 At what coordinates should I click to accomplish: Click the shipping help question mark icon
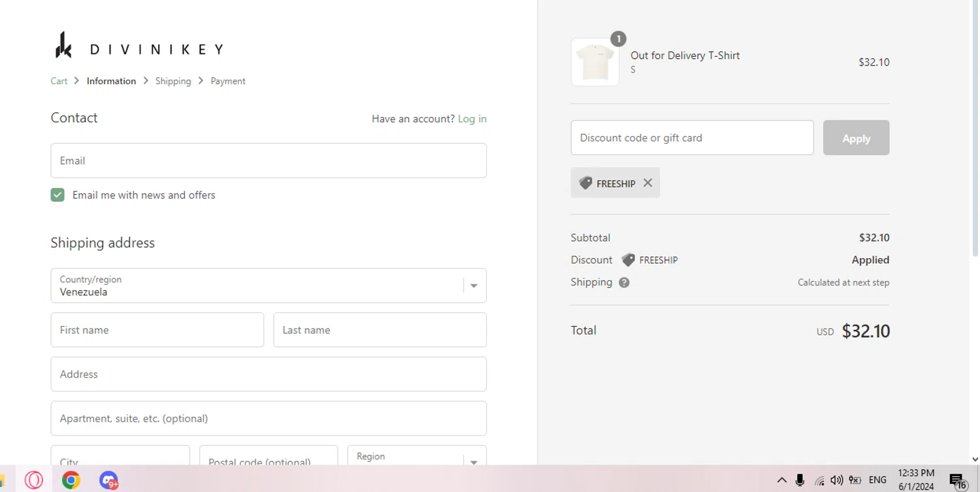[x=624, y=283]
